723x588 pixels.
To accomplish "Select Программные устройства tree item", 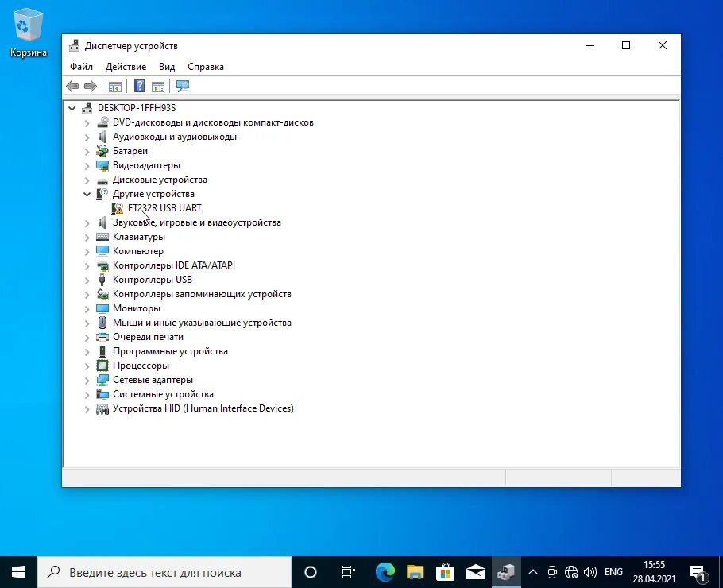I will [x=170, y=351].
